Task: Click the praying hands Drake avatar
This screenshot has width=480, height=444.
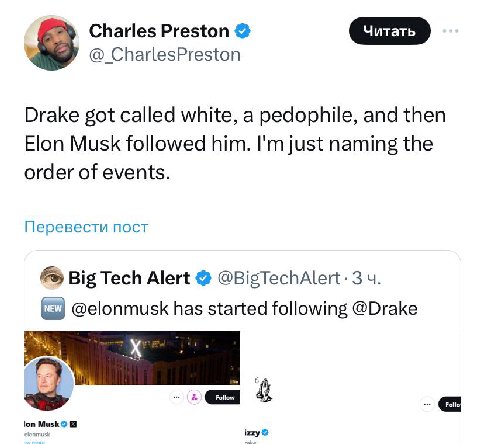Action: pyautogui.click(x=263, y=389)
